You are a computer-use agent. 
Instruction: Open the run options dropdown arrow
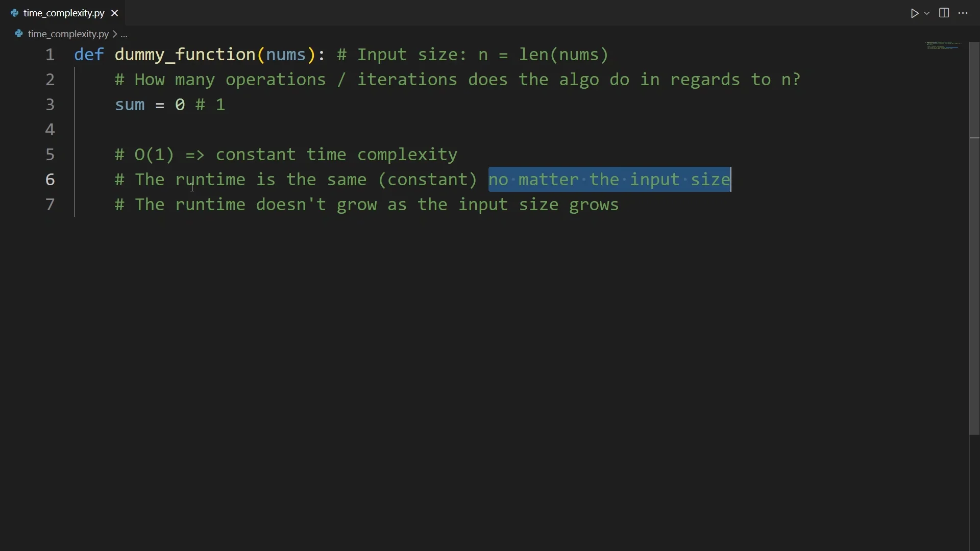click(x=927, y=13)
